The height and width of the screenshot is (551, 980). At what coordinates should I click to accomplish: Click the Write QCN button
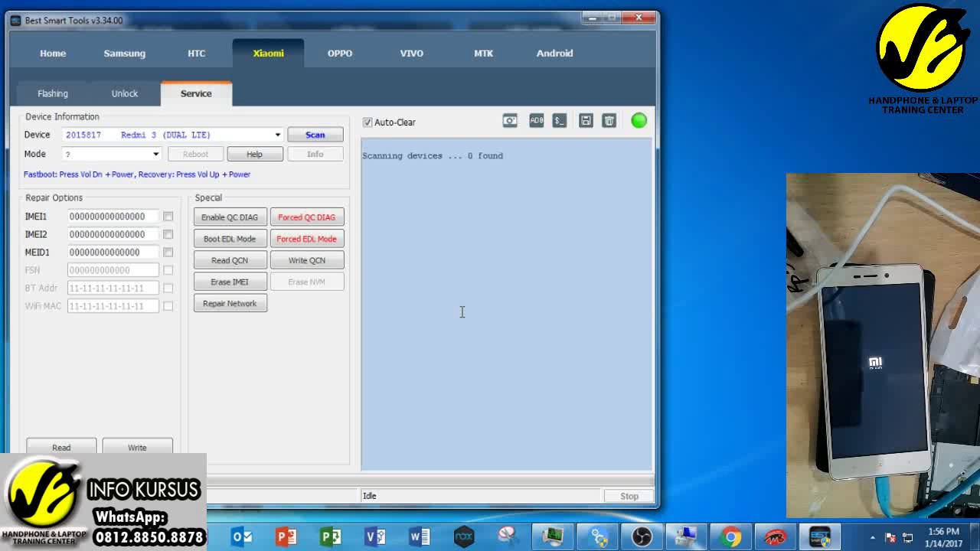[307, 260]
